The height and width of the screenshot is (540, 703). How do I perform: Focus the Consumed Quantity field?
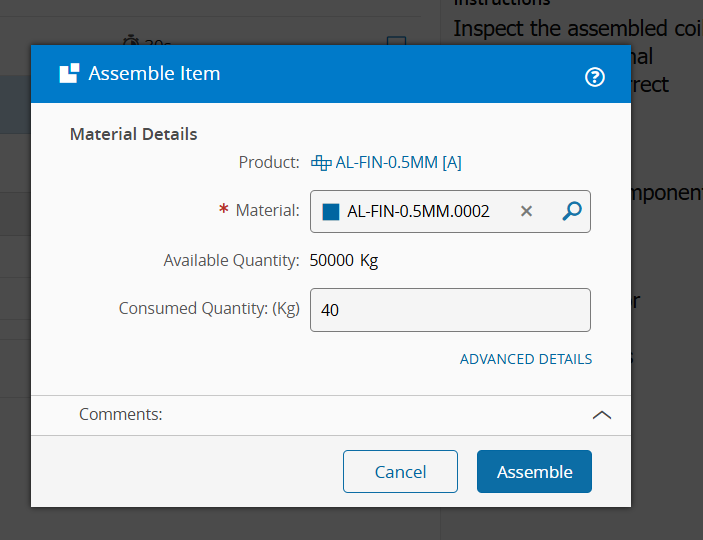450,310
